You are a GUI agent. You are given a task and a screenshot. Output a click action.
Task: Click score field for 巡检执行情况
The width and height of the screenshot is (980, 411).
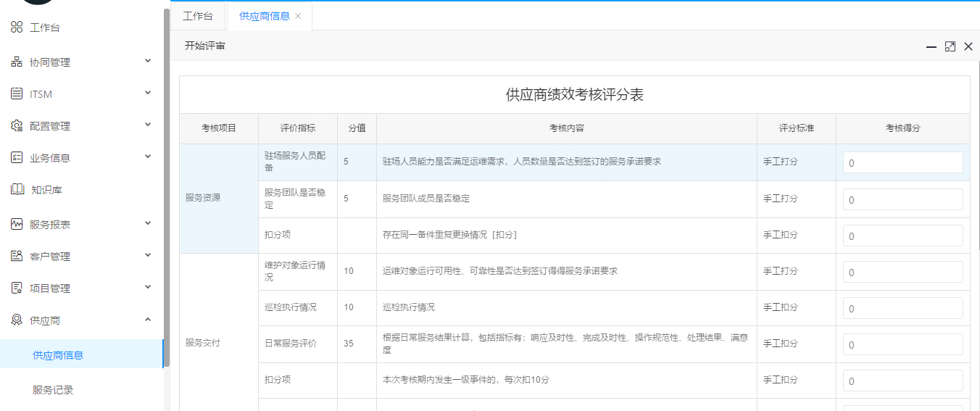902,308
